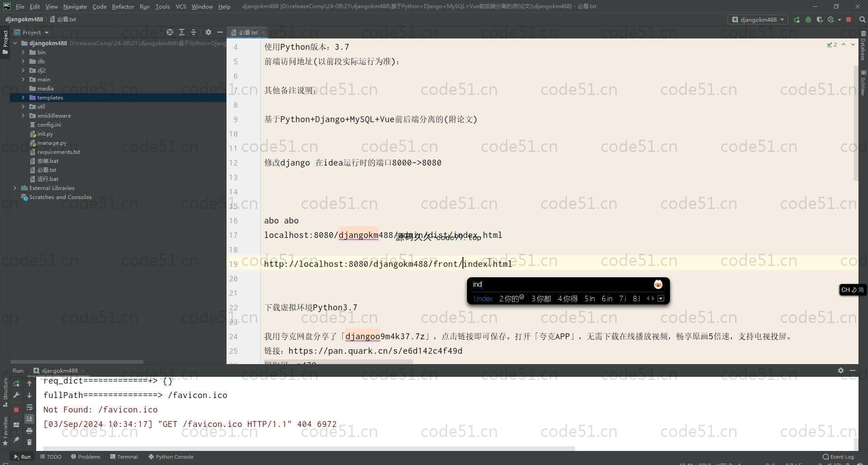The height and width of the screenshot is (465, 868).
Task: Go to next highlighted problem arrow
Action: coord(853,44)
